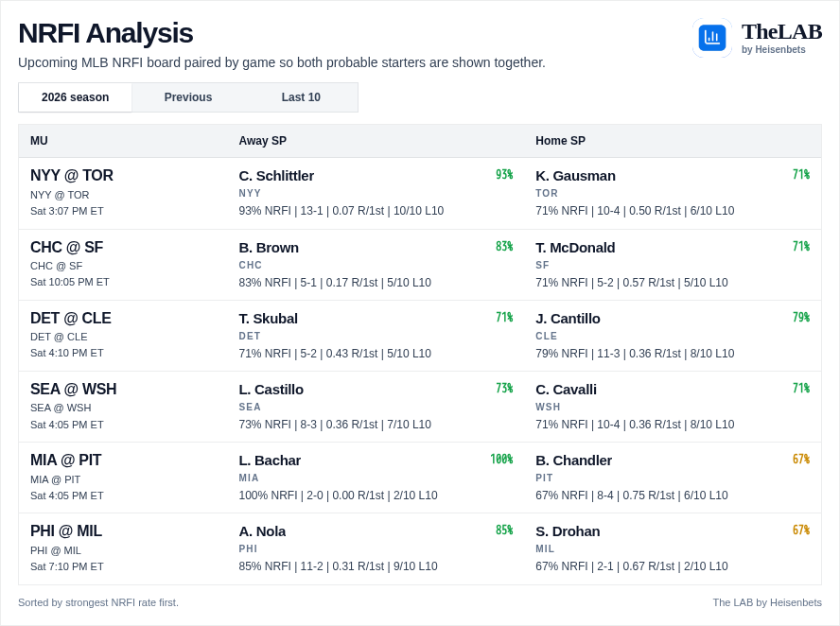Click Drohan's stat line 2-1 | 0.67 R/1st
This screenshot has width=840, height=626.
[x=632, y=566]
